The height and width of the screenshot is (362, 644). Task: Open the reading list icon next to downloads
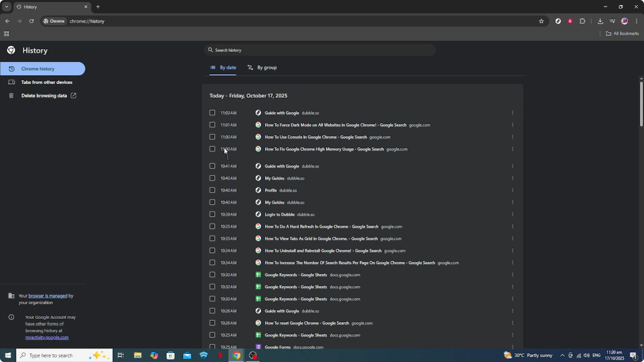(612, 21)
